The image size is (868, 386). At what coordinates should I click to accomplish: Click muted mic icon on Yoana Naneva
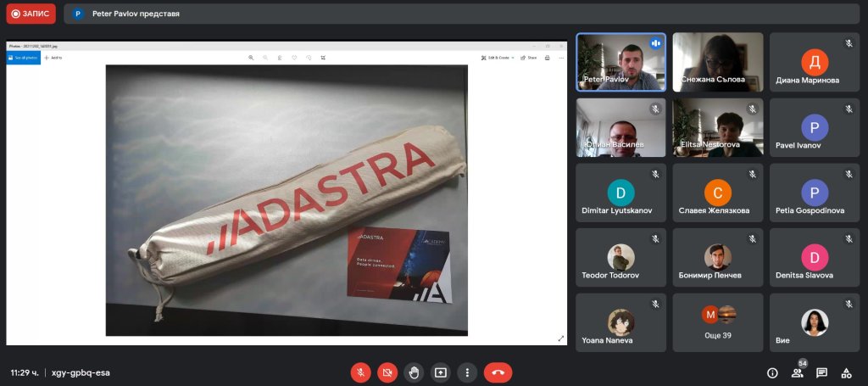coord(655,304)
